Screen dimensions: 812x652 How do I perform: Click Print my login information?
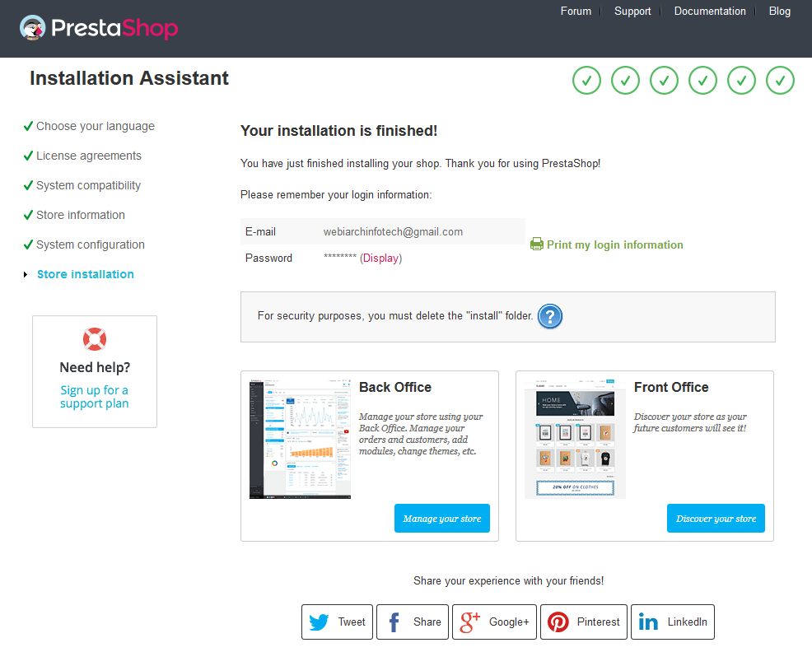(x=614, y=244)
